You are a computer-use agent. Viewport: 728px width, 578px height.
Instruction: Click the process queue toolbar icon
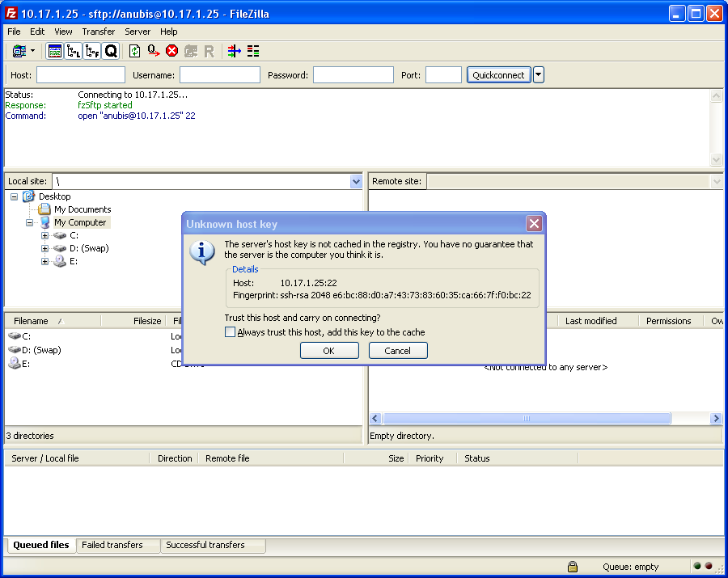[154, 51]
